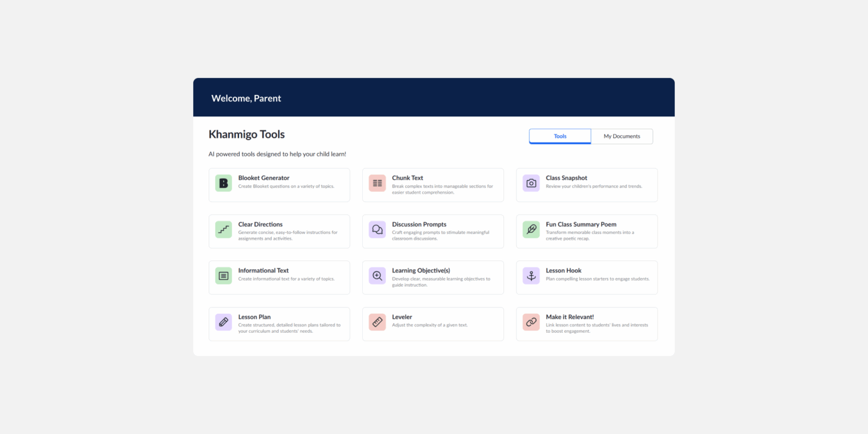Select the Chunk Text columns icon

377,183
